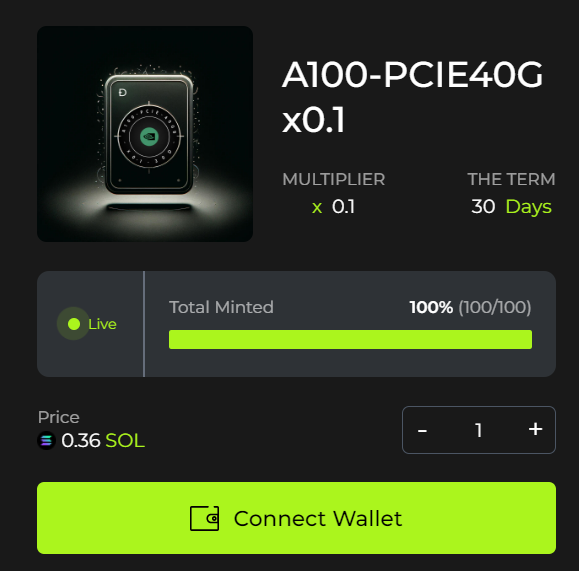Click the Connect Wallet button

[296, 517]
